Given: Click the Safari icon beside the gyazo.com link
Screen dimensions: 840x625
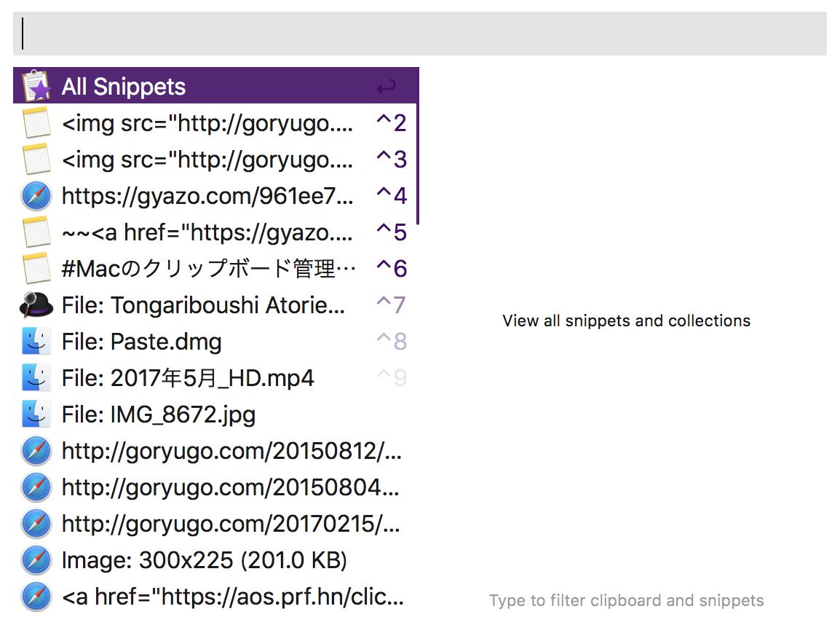Looking at the screenshot, I should coord(36,196).
